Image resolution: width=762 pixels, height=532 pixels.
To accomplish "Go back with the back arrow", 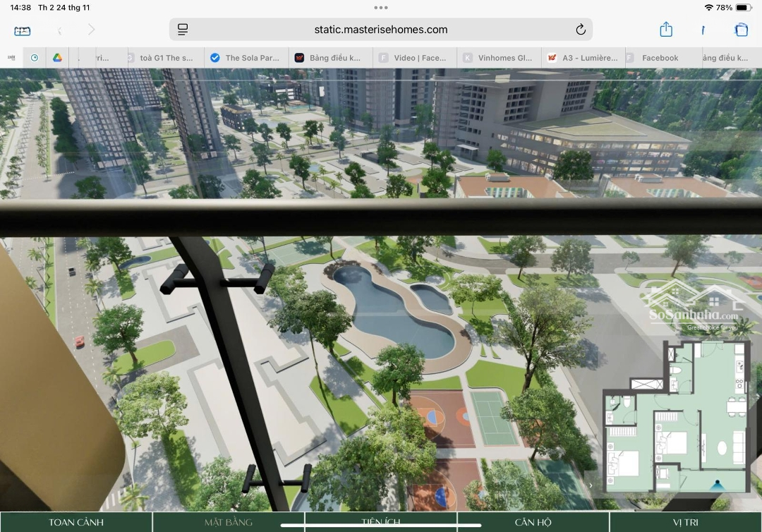I will pyautogui.click(x=59, y=30).
